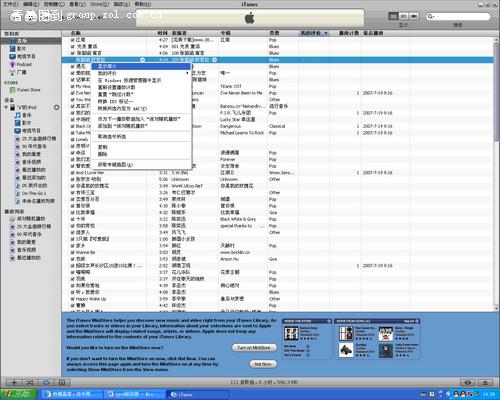Uncheck the checkbox for the "My Hea" song
Image resolution: width=500 pixels, height=400 pixels.
click(x=73, y=86)
